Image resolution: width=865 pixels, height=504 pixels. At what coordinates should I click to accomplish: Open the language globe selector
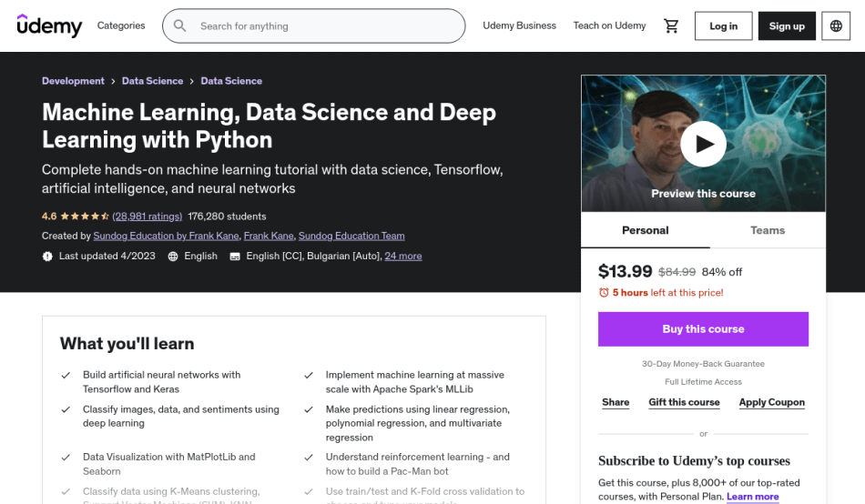[x=836, y=26]
